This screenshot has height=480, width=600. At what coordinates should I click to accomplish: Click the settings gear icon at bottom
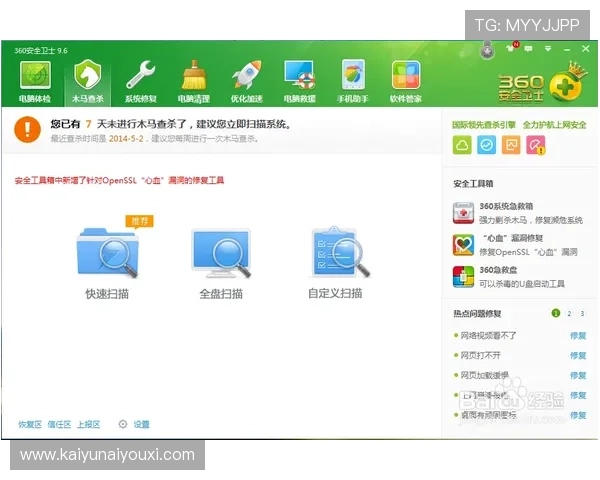[x=122, y=424]
